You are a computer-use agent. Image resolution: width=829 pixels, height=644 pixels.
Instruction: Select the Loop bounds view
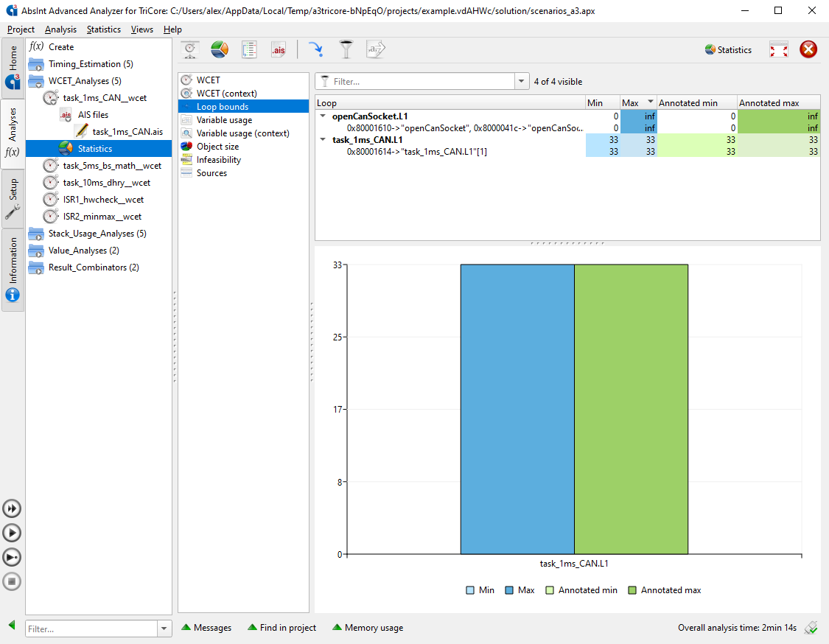tap(243, 106)
